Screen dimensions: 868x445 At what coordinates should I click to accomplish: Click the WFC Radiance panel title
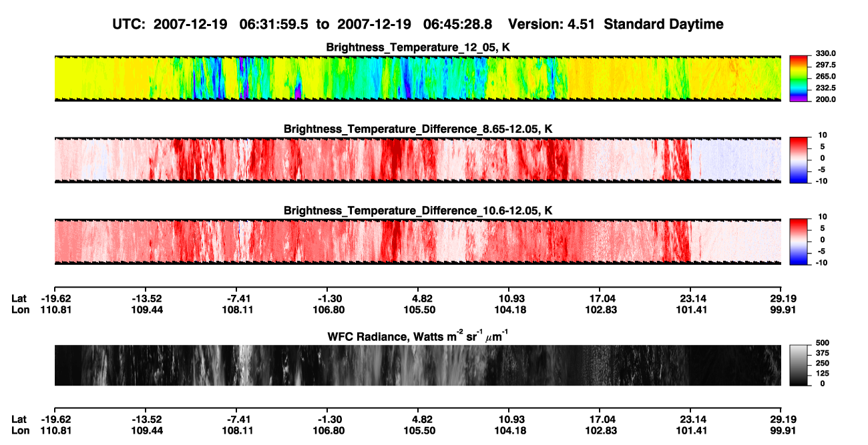tap(418, 336)
